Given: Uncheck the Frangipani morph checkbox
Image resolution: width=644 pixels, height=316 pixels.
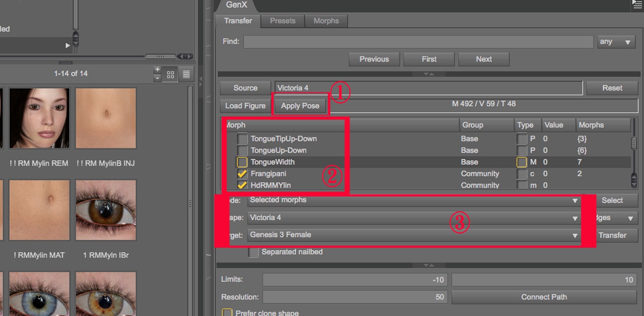Looking at the screenshot, I should point(242,174).
